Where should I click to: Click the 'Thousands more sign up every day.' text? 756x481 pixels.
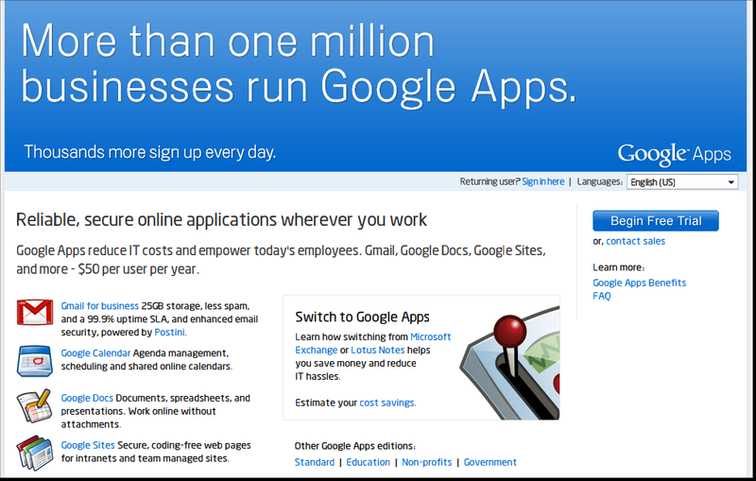[x=150, y=152]
